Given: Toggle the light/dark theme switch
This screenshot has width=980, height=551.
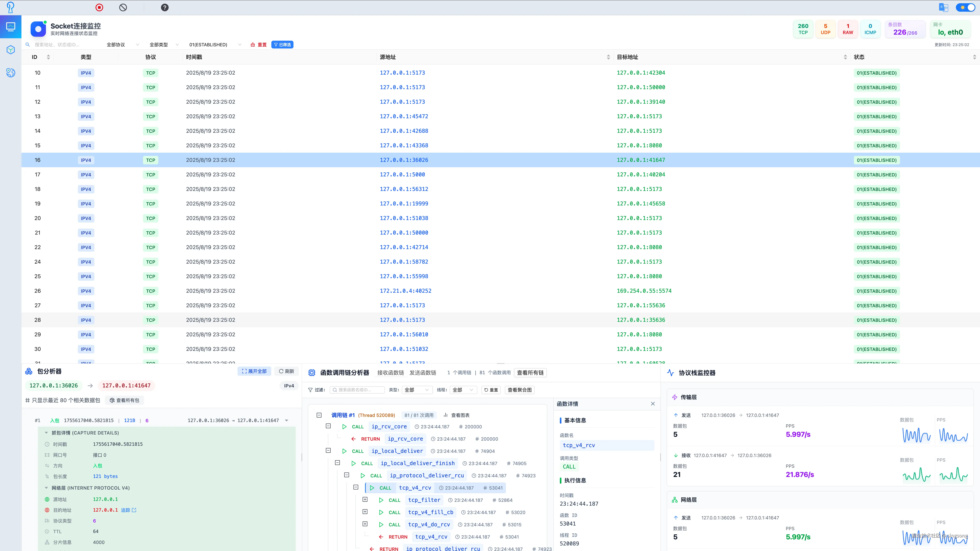Looking at the screenshot, I should (x=965, y=8).
